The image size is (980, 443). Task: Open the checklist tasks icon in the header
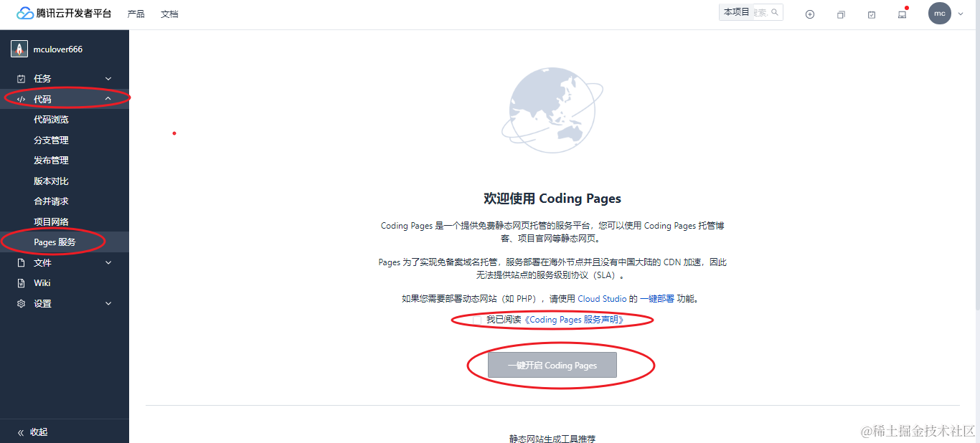coord(872,14)
